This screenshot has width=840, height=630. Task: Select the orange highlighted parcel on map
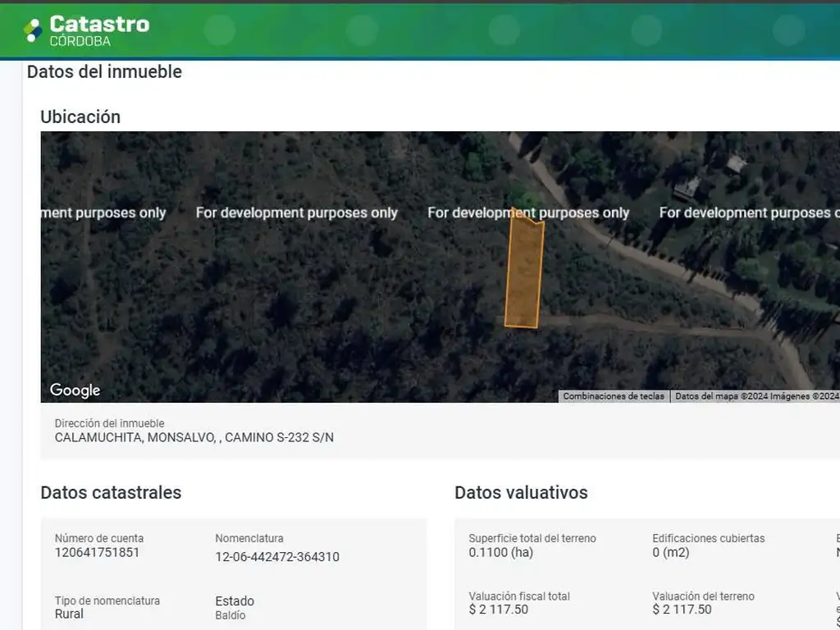pos(523,272)
